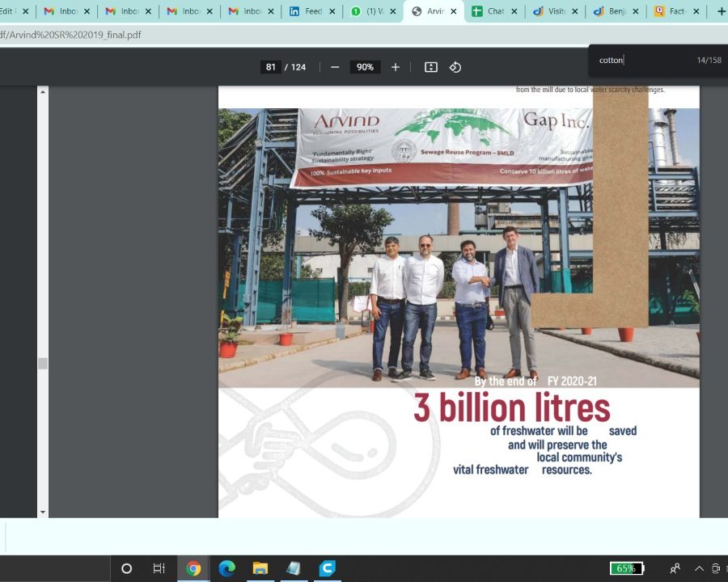Viewport: 728px width, 582px height.
Task: Open Cortana search circle on taskbar
Action: coord(126,568)
